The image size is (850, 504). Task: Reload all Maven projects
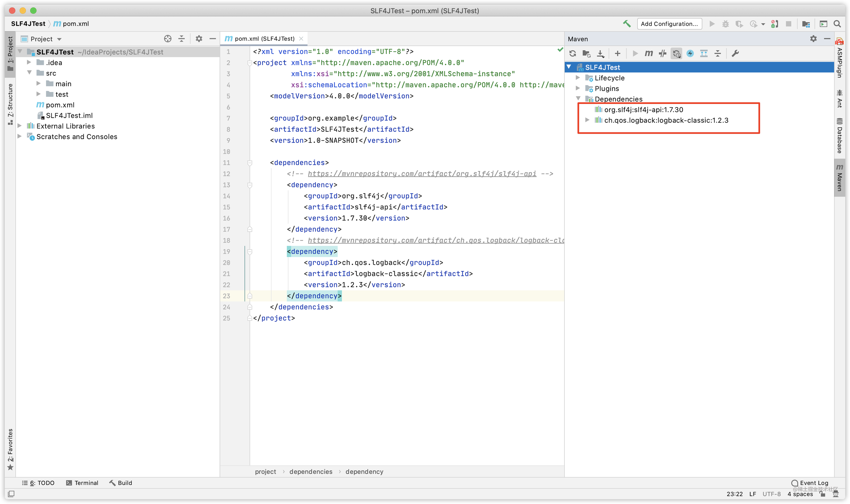tap(573, 53)
